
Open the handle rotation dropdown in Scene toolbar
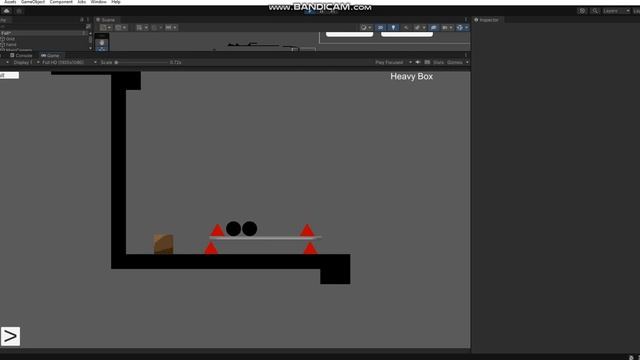tap(121, 27)
